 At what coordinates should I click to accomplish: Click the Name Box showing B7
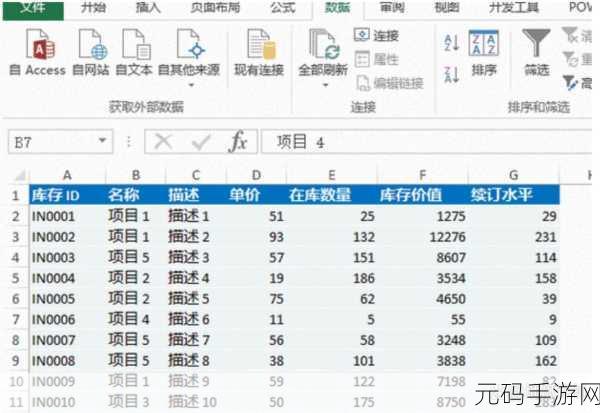pos(60,142)
